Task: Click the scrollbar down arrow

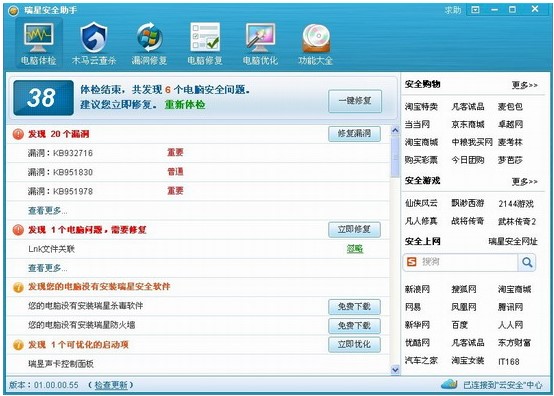Action: click(x=395, y=370)
